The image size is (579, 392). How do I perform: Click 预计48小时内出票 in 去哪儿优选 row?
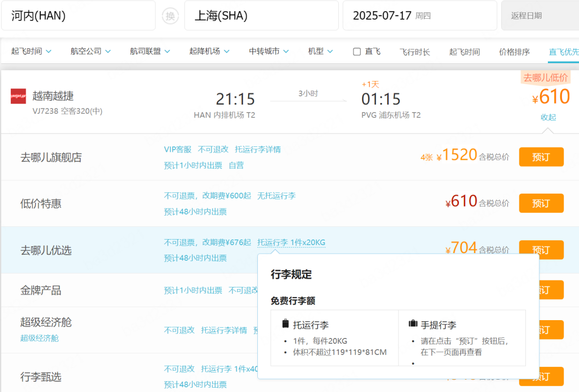point(195,258)
